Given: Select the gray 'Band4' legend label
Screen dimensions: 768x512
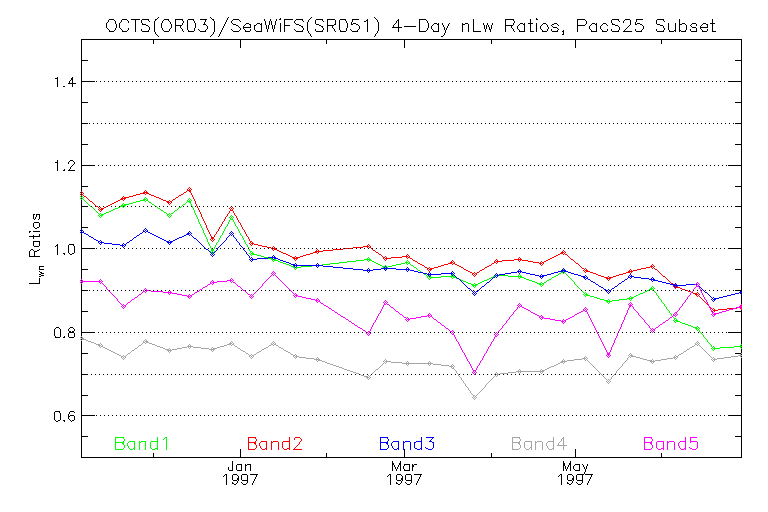Looking at the screenshot, I should 539,444.
